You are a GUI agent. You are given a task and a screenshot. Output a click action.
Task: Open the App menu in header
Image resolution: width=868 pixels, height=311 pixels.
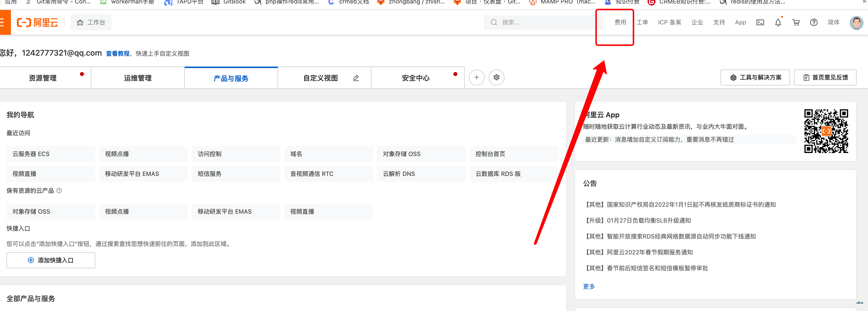pyautogui.click(x=740, y=22)
